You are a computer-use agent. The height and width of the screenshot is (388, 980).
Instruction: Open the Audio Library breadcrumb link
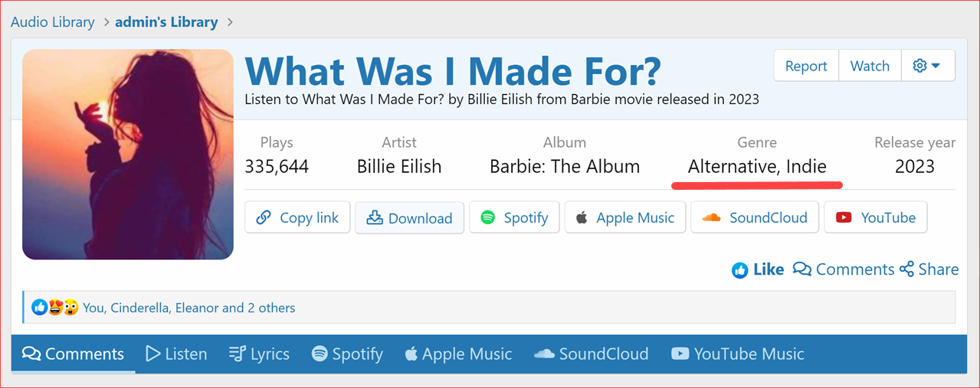(x=52, y=22)
